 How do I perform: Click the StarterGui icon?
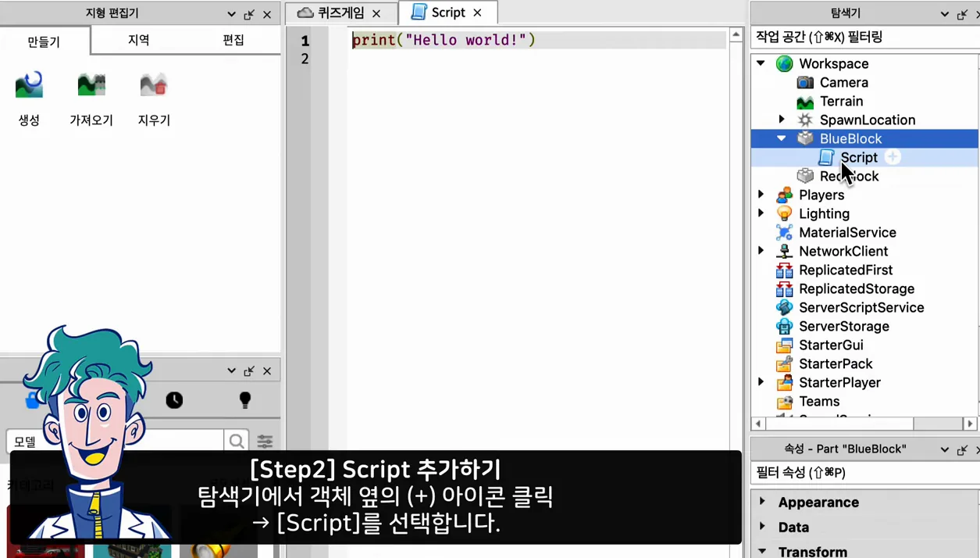coord(784,345)
